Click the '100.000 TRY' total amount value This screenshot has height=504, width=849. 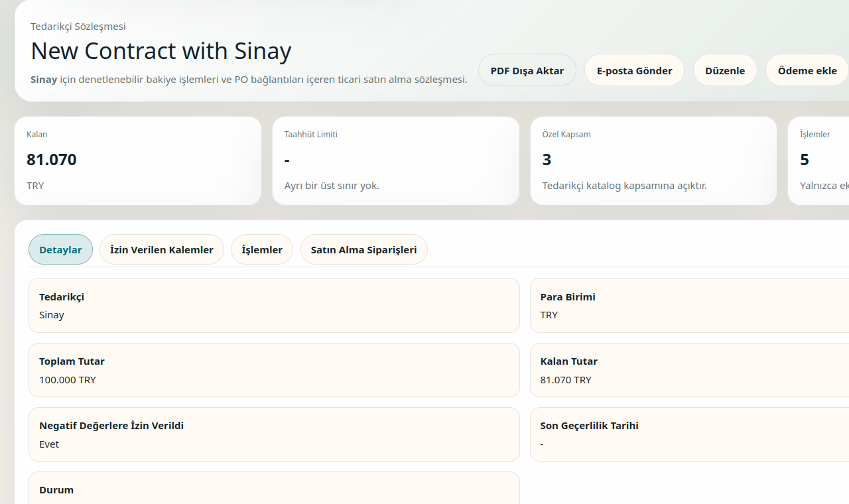pyautogui.click(x=68, y=380)
